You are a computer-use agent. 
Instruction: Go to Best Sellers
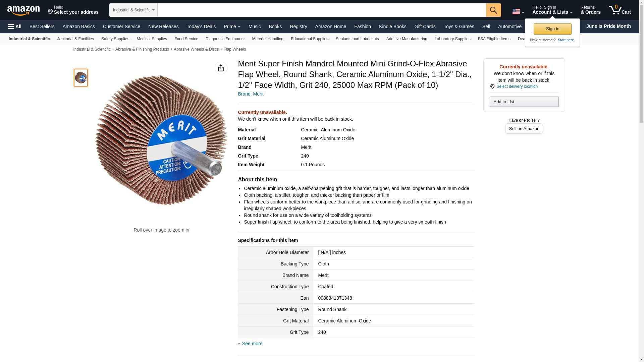42,26
